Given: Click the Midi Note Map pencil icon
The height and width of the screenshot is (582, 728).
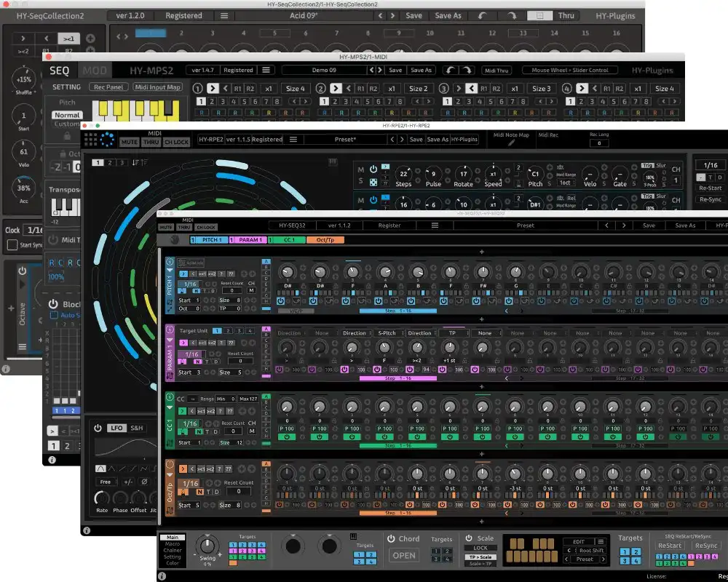Looking at the screenshot, I should pyautogui.click(x=511, y=143).
